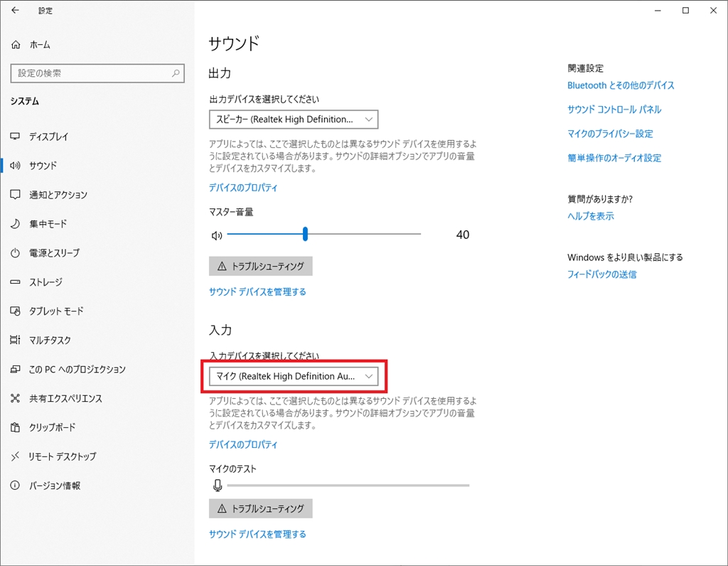This screenshot has width=728, height=566.
Task: Click the output troubleshooting (トラブルシューティング) button
Action: [x=261, y=267]
